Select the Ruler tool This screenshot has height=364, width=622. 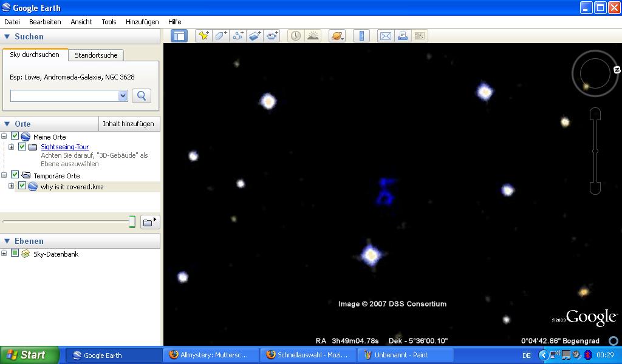tap(361, 36)
